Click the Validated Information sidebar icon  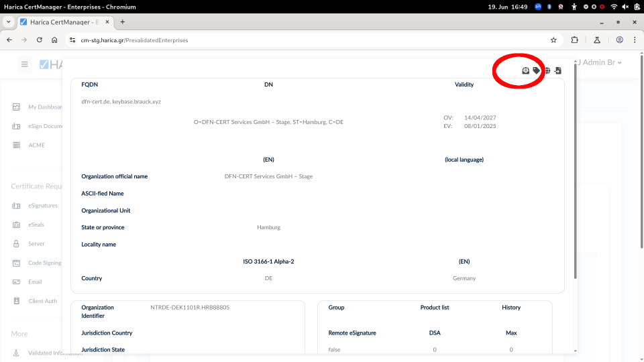[16, 353]
